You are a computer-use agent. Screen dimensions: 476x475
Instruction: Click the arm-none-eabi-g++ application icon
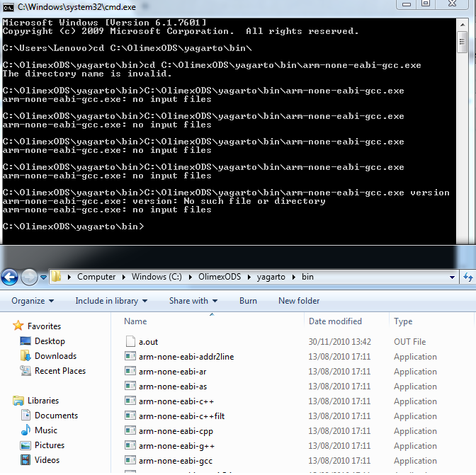click(x=130, y=445)
